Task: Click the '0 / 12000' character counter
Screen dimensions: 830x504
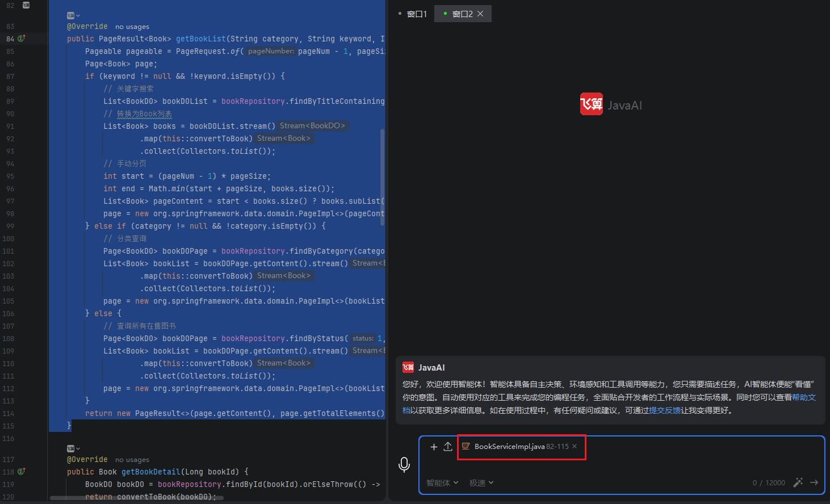Action: [769, 482]
